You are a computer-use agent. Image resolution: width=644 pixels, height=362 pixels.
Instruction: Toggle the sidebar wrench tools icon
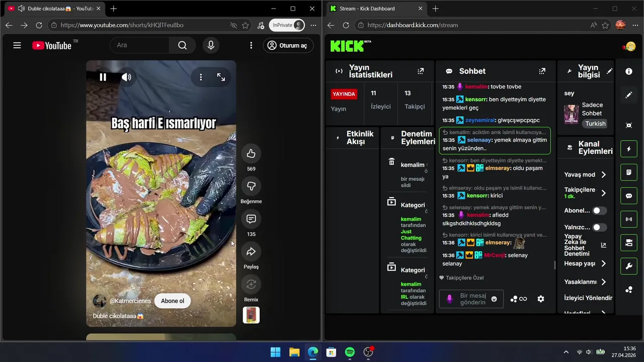coord(629,266)
